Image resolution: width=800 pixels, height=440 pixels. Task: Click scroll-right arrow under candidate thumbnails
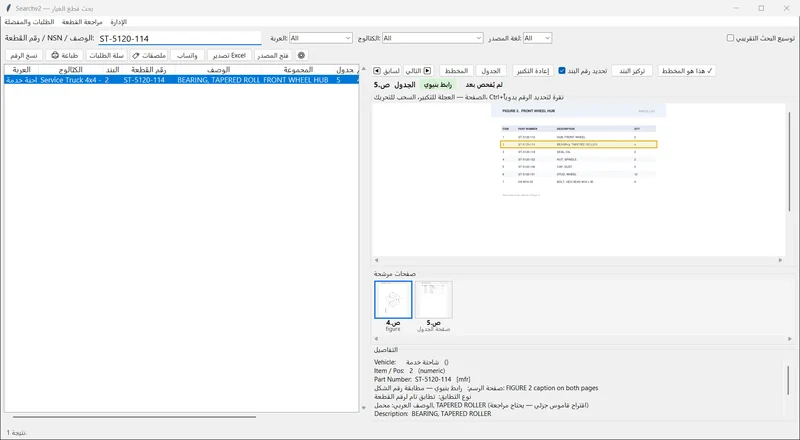789,338
